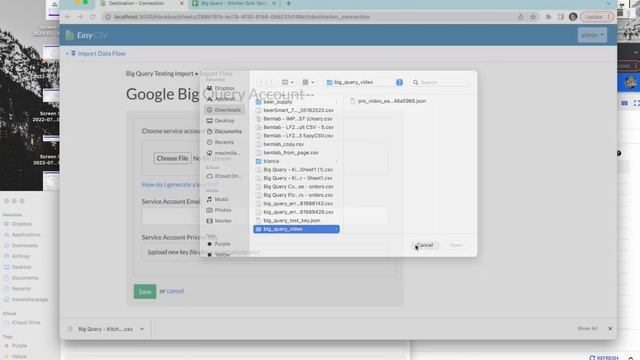The height and width of the screenshot is (360, 640).
Task: Open the bianca folder
Action: click(296, 161)
